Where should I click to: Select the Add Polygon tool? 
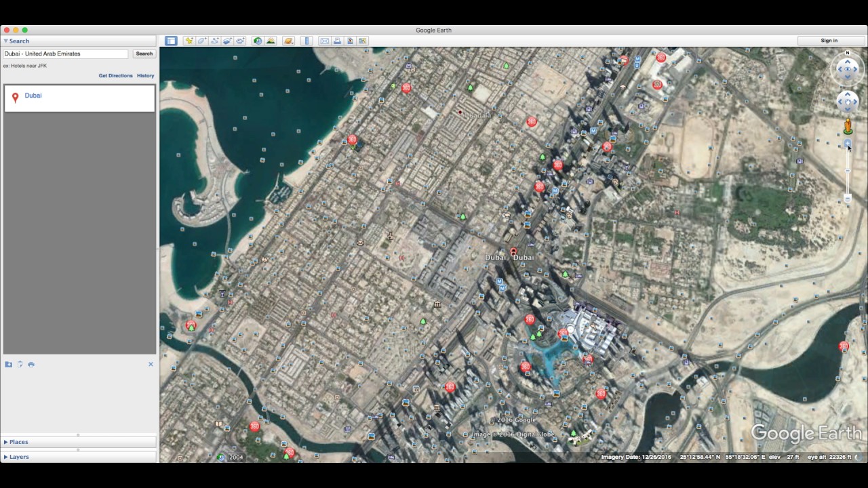click(201, 41)
